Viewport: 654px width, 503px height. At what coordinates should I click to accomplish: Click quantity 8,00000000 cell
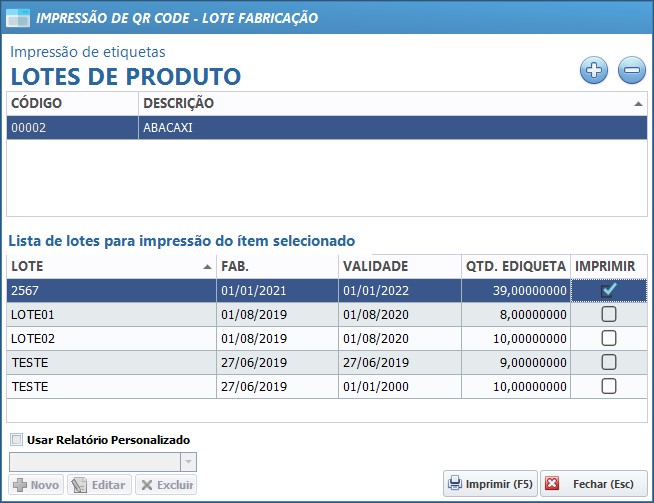516,314
